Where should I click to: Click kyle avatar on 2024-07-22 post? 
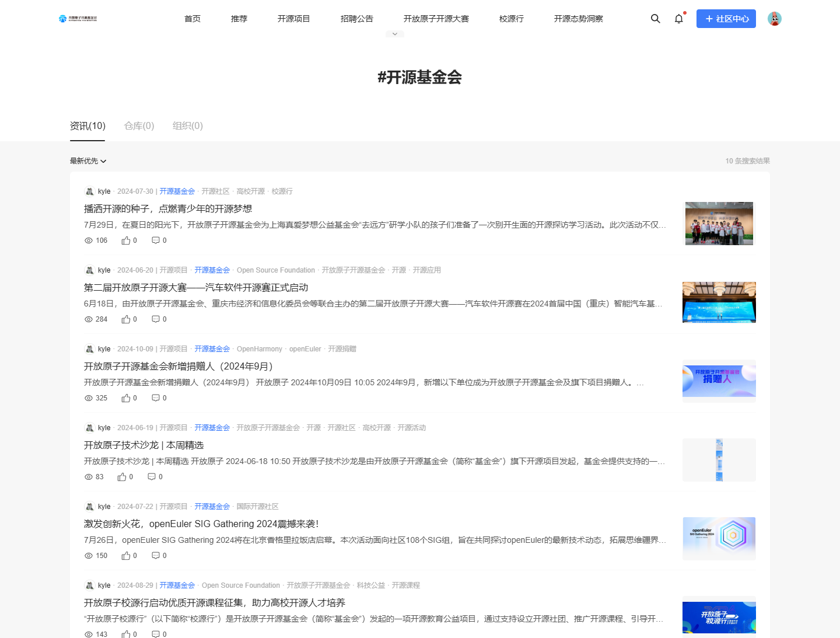[x=89, y=507]
